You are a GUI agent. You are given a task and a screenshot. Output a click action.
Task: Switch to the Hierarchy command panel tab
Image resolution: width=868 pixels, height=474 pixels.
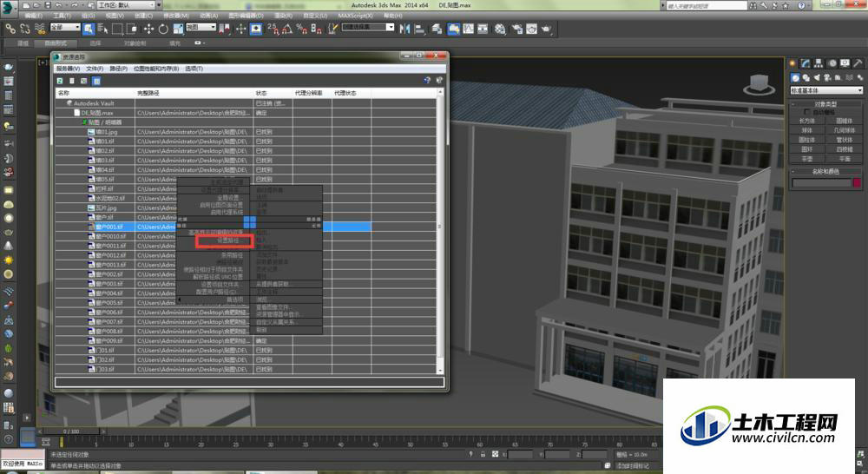[819, 63]
